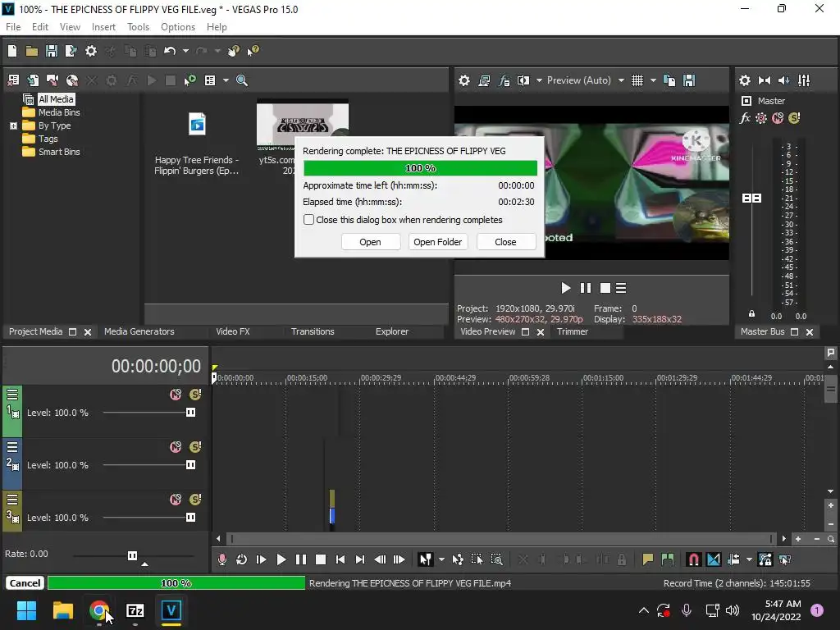Image resolution: width=840 pixels, height=630 pixels.
Task: Create a new project with toolbar icon
Action: (x=12, y=51)
